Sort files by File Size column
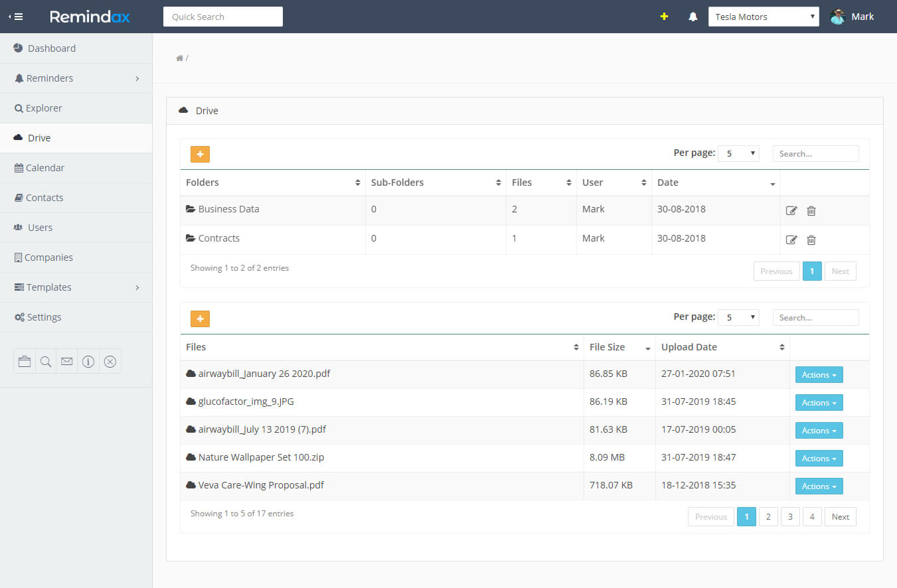The image size is (897, 588). (x=620, y=347)
